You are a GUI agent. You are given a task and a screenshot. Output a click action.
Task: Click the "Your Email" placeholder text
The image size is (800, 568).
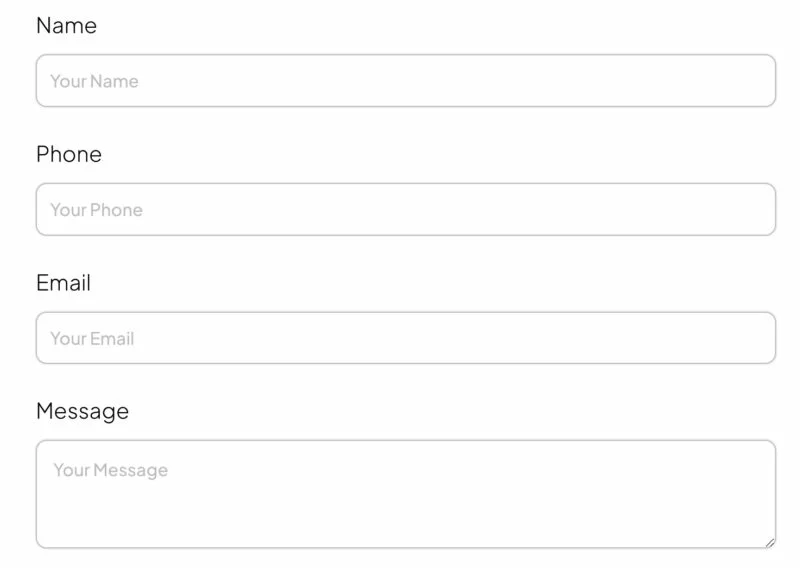tap(92, 338)
